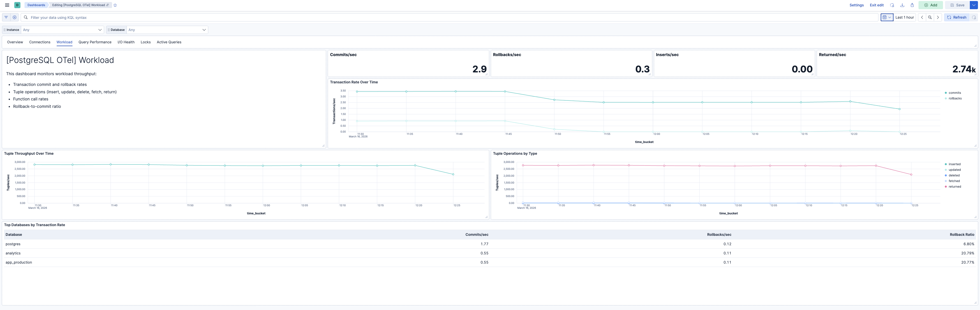Click the filters panel icon left of search bar
The height and width of the screenshot is (310, 980).
[6, 17]
